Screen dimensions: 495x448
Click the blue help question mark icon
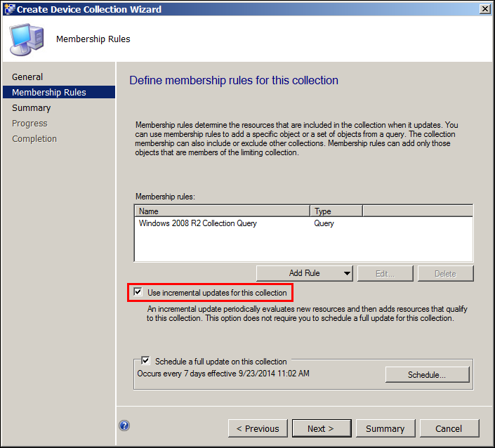tap(124, 426)
